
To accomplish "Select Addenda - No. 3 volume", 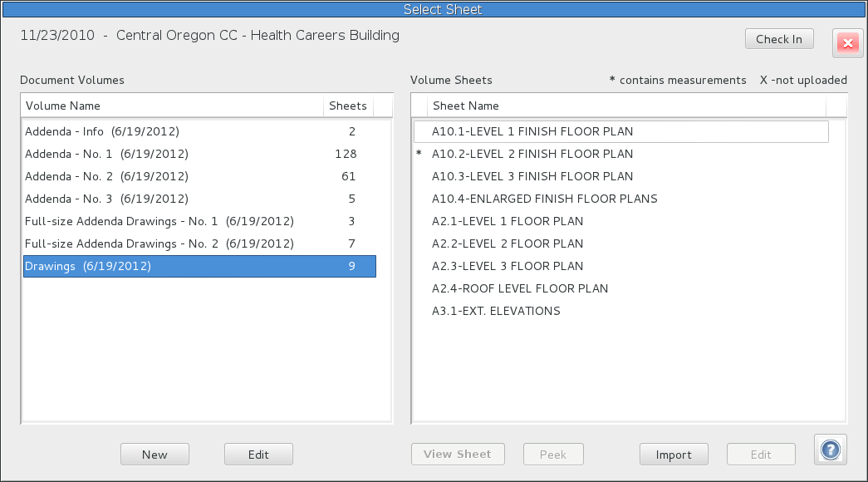I will pos(200,199).
